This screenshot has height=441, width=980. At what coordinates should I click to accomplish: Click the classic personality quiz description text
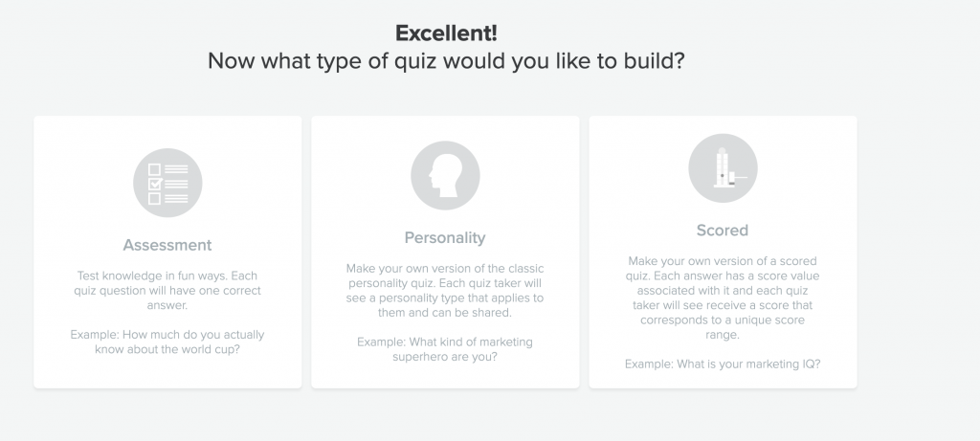[x=445, y=291]
